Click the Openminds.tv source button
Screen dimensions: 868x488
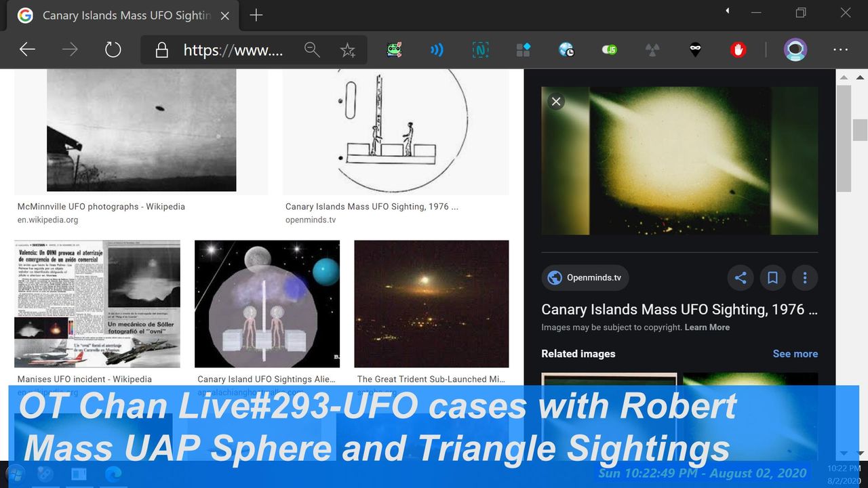585,278
